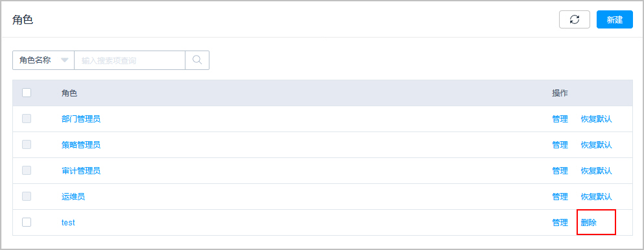Viewport: 644px width, 250px height.
Task: Check the 部门管理员 row checkbox
Action: tap(27, 119)
